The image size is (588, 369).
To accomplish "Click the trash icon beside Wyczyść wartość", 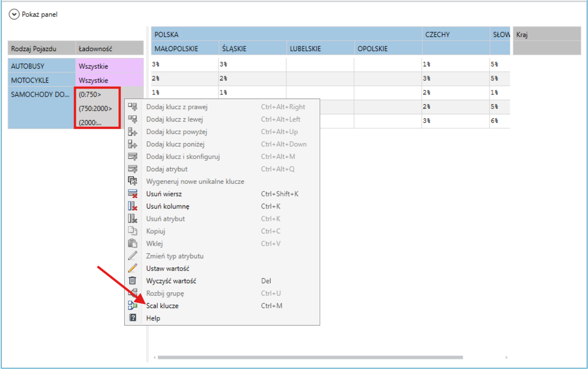I will coord(132,281).
